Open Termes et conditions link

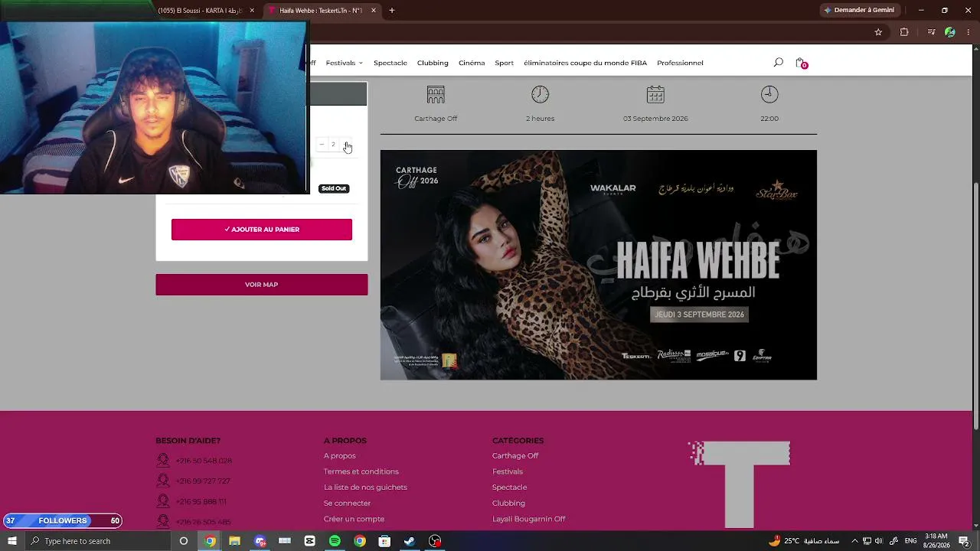361,471
